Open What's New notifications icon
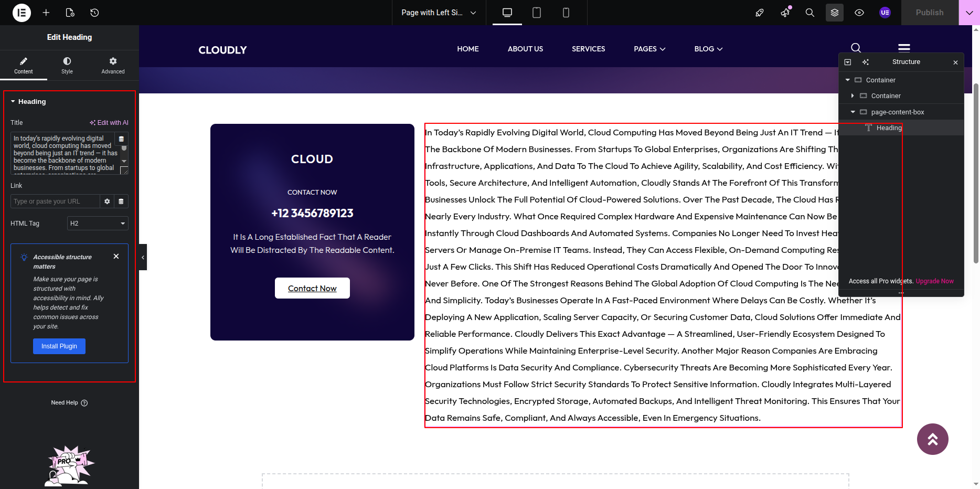This screenshot has width=980, height=489. point(785,13)
